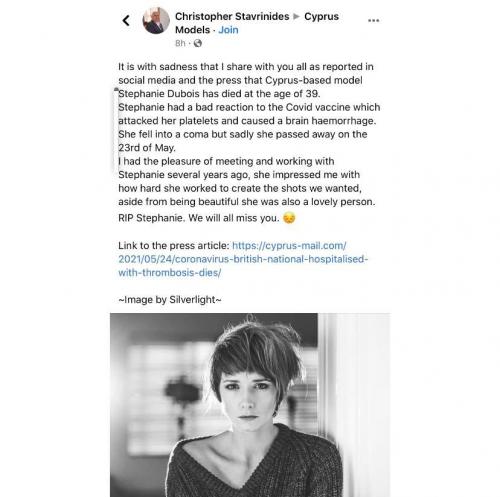This screenshot has width=500, height=497.
Task: Tap the sad face emoji
Action: coord(289,218)
